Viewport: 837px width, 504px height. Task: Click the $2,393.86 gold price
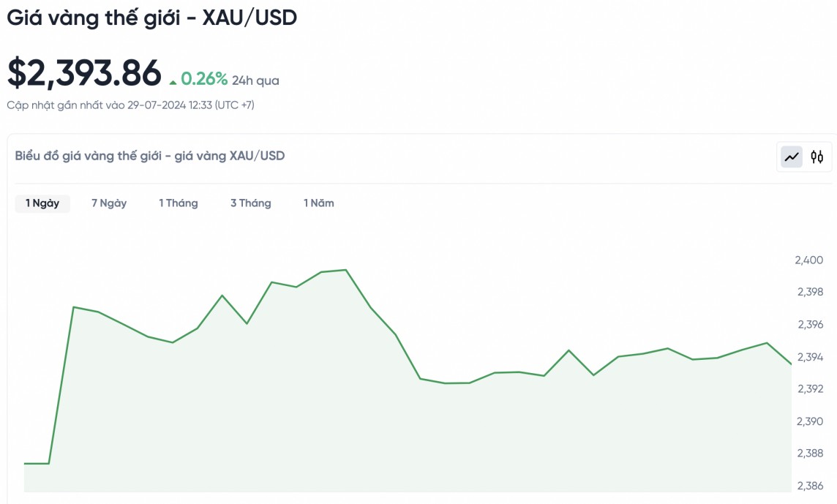pyautogui.click(x=84, y=73)
